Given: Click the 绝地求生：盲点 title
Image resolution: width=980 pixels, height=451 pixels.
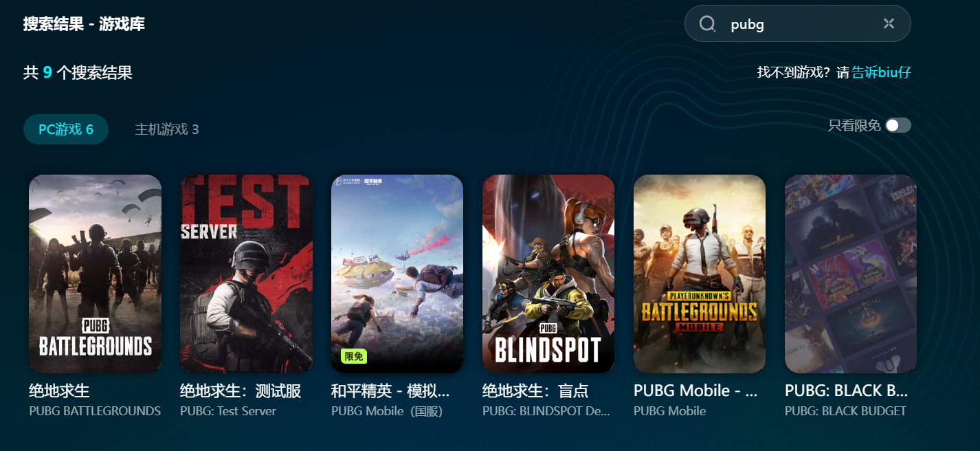Looking at the screenshot, I should 535,391.
